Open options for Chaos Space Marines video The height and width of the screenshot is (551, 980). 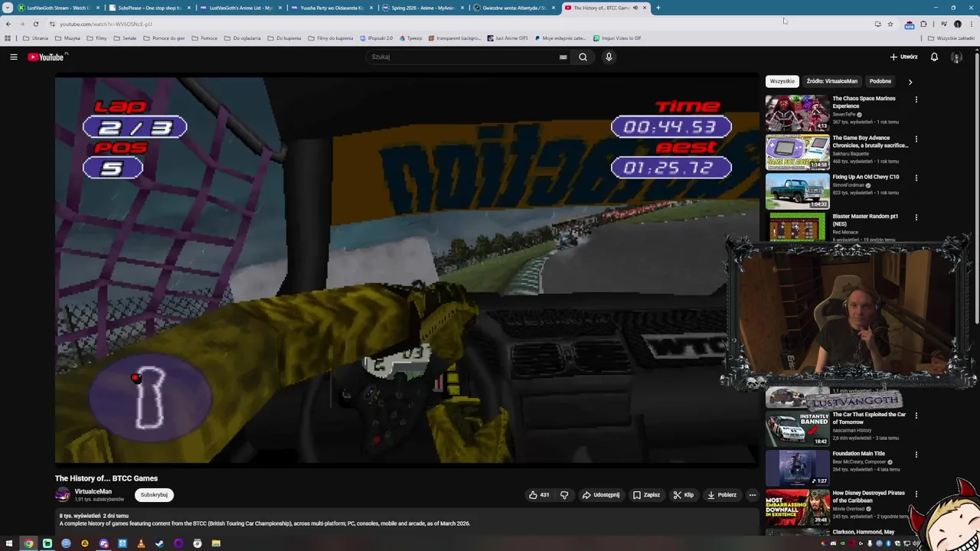pyautogui.click(x=916, y=99)
